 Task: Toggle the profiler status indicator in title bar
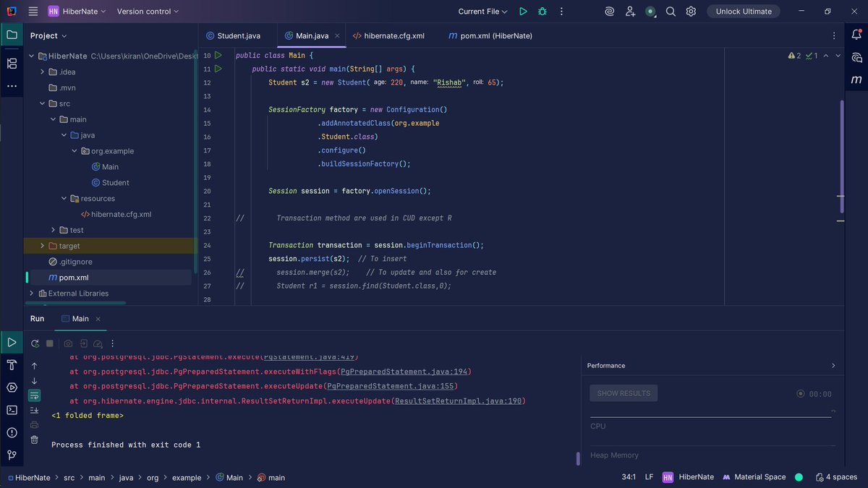click(x=650, y=12)
